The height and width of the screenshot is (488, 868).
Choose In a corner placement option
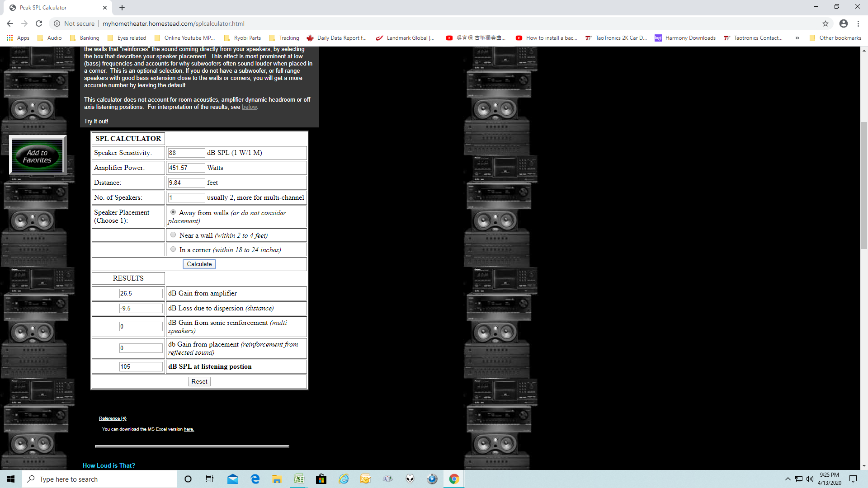[173, 249]
